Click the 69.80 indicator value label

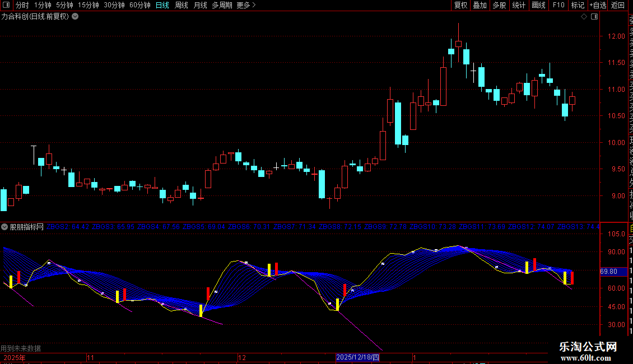coord(613,272)
